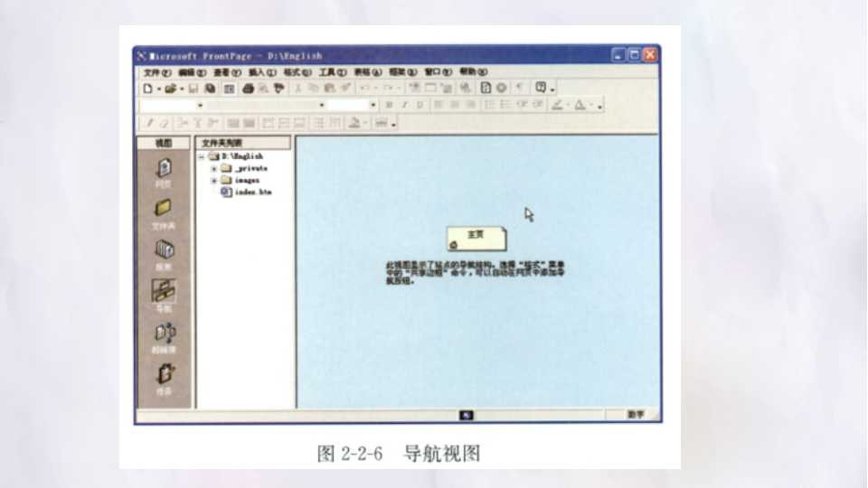Open the font color dropdown arrow

[x=590, y=105]
